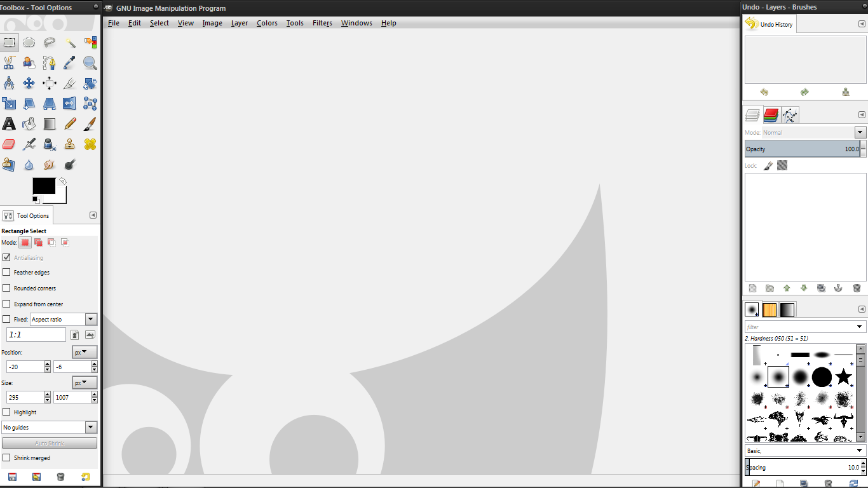Click the delete layer trash icon
The height and width of the screenshot is (488, 868).
click(857, 288)
